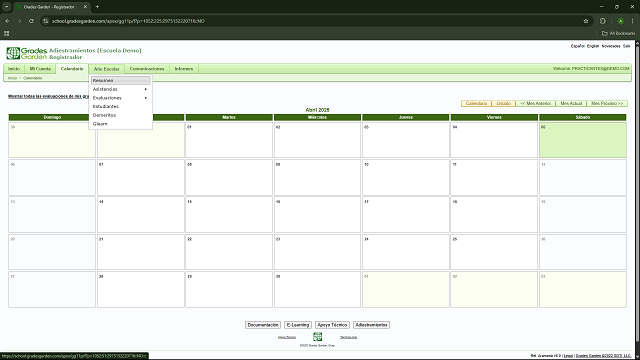Open the Chrome profile avatar
640x360 pixels.
pos(620,21)
